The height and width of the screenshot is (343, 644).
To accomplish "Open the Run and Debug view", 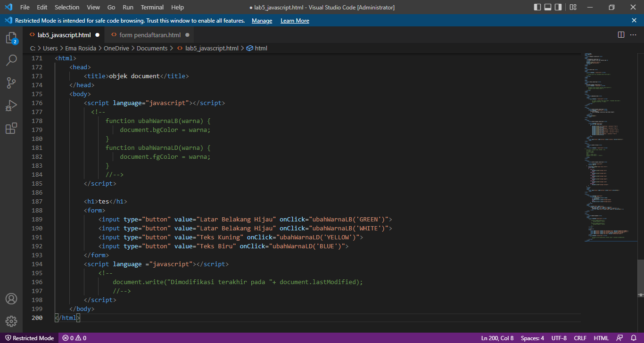I will click(11, 106).
